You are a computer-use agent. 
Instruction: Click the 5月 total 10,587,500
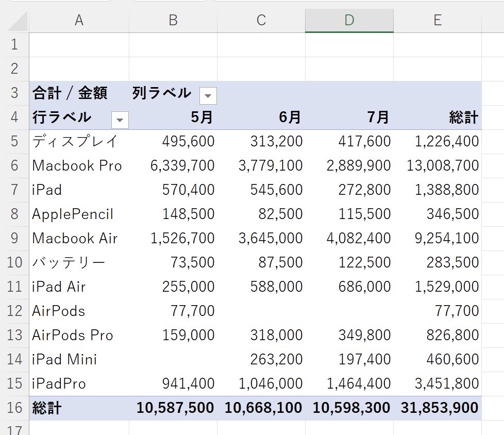pos(173,408)
